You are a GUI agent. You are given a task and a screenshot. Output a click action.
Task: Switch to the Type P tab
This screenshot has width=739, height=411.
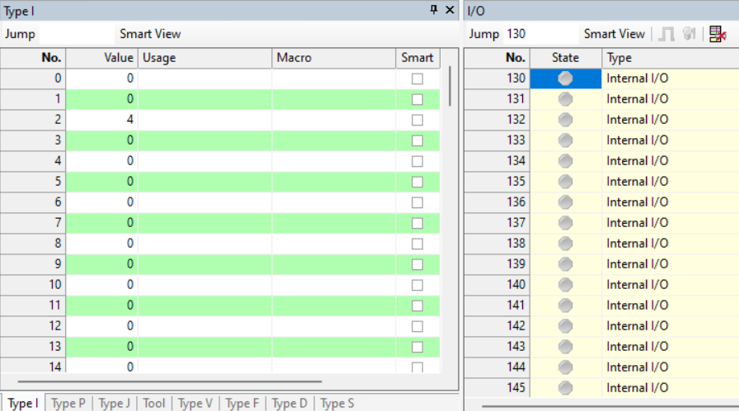coord(68,403)
